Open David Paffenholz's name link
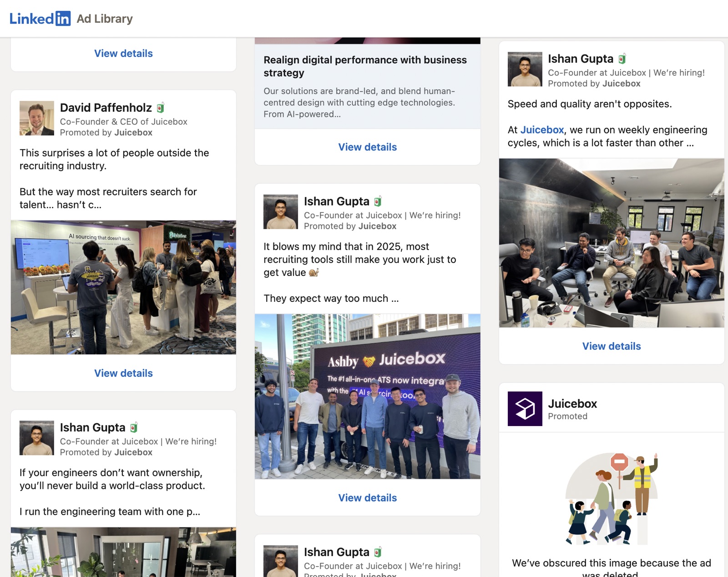Image resolution: width=728 pixels, height=577 pixels. [106, 108]
